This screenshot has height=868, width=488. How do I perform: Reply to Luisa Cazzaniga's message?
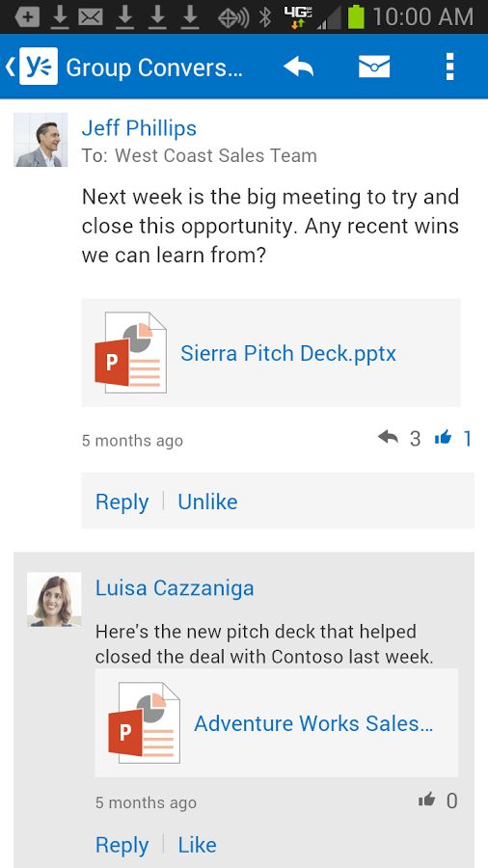[122, 845]
